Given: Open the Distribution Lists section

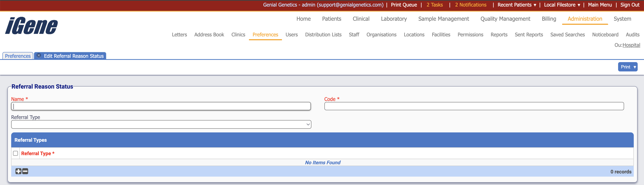Looking at the screenshot, I should 323,35.
